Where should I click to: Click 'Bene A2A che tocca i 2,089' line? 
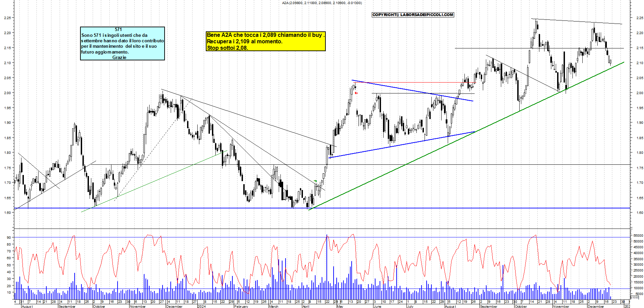[x=266, y=35]
